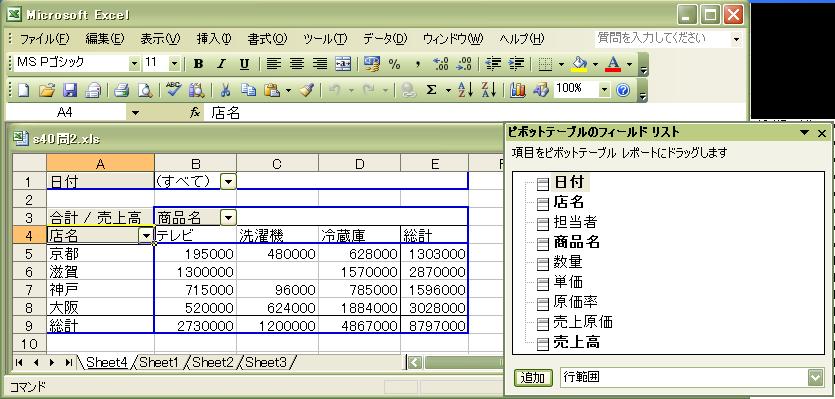Open print preview
835x399 pixels.
tap(145, 90)
